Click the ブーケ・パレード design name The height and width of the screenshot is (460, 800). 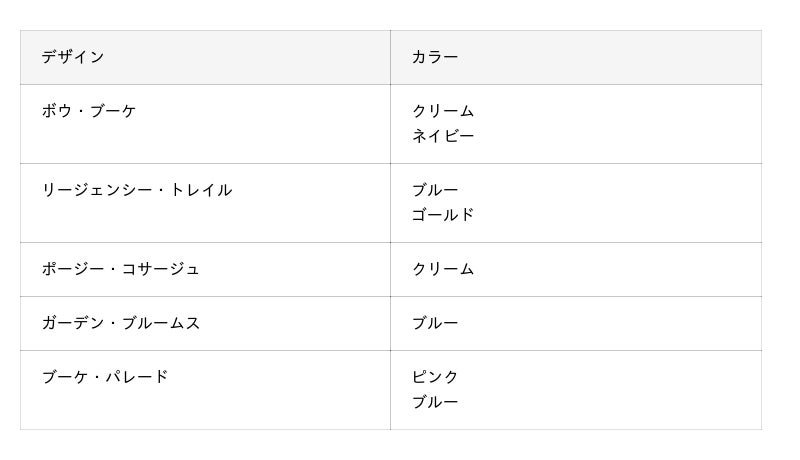(x=105, y=377)
